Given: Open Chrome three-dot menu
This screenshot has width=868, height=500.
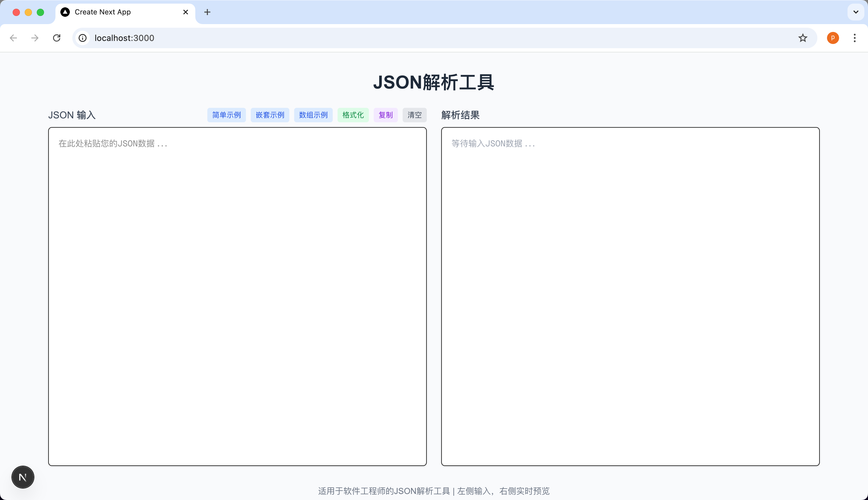Looking at the screenshot, I should [854, 38].
